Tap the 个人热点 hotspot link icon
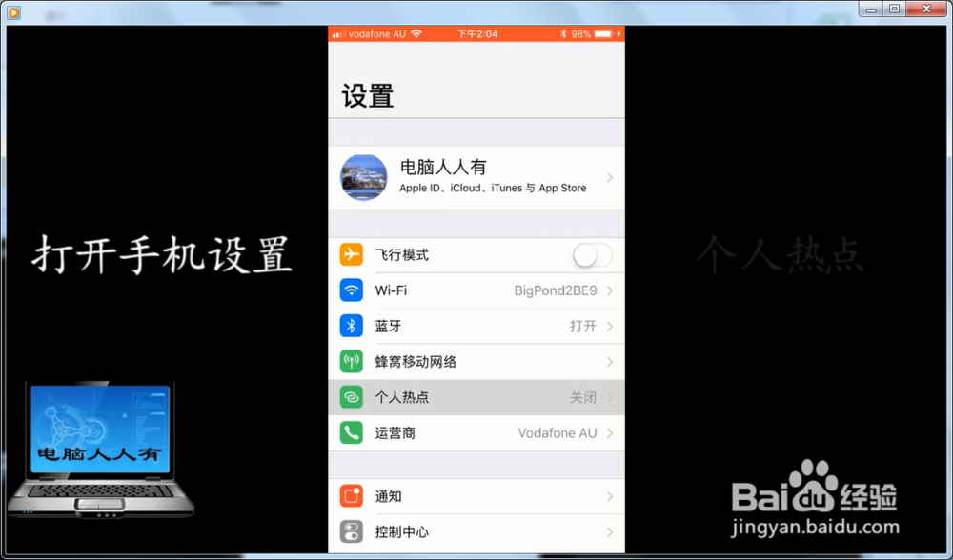953x560 pixels. (x=352, y=397)
